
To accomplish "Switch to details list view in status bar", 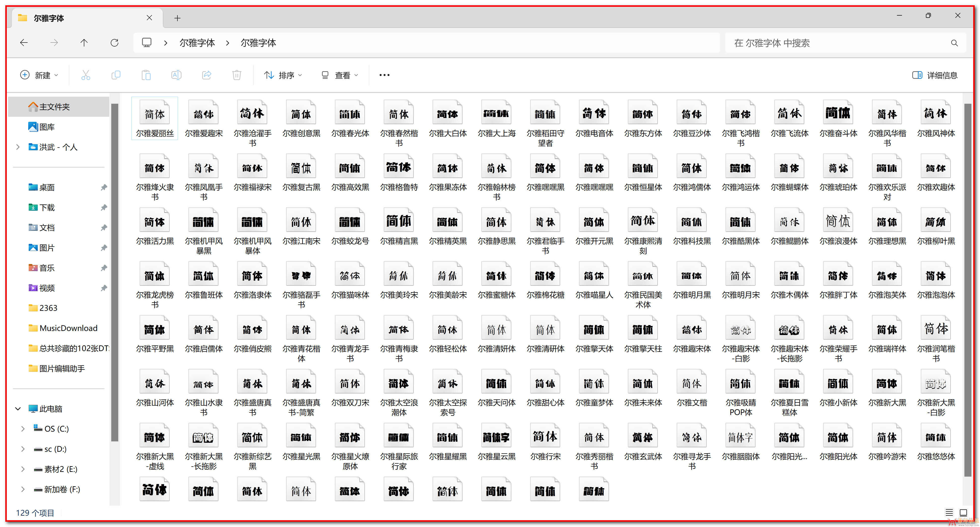I will (x=949, y=513).
